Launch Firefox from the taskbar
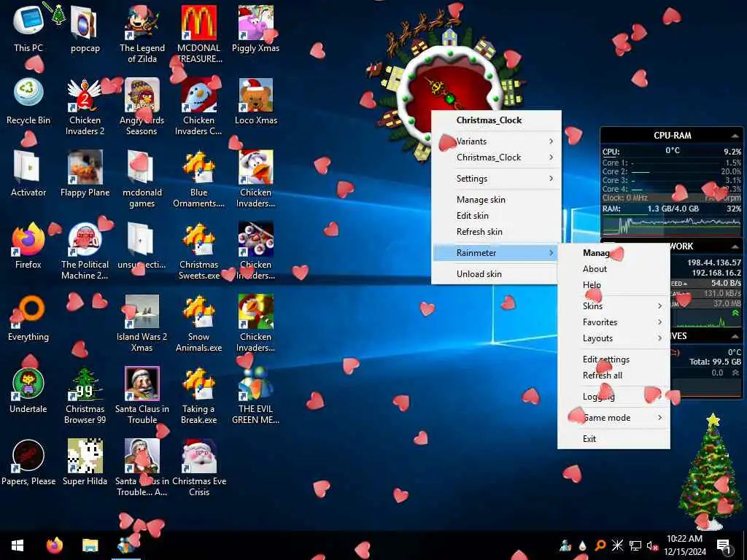This screenshot has height=560, width=747. pos(55,545)
